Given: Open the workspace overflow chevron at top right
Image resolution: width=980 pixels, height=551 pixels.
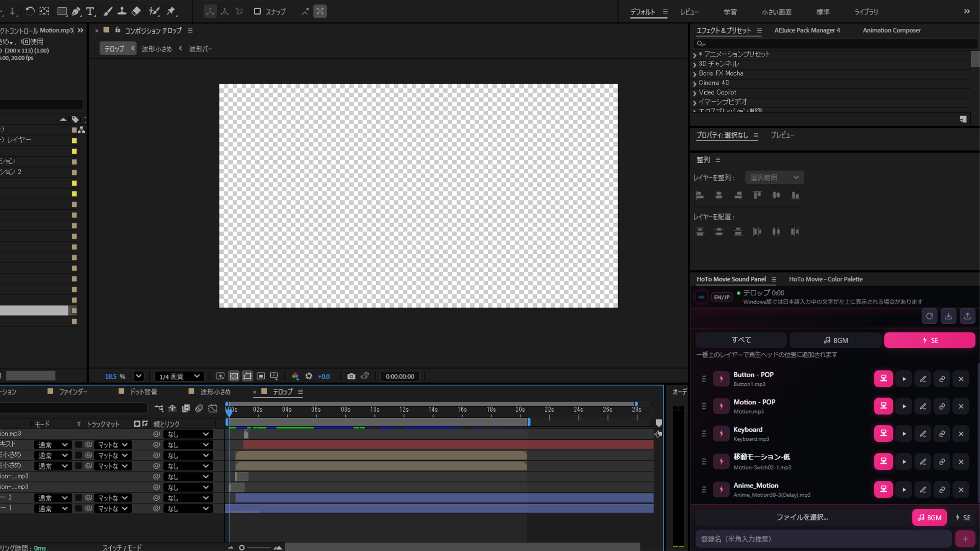Looking at the screenshot, I should pos(967,11).
